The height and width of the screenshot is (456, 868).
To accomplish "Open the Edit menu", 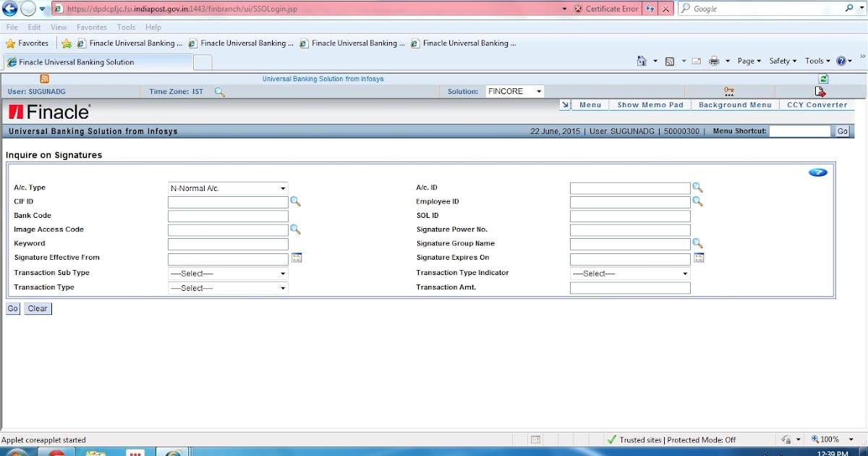I will click(x=34, y=28).
